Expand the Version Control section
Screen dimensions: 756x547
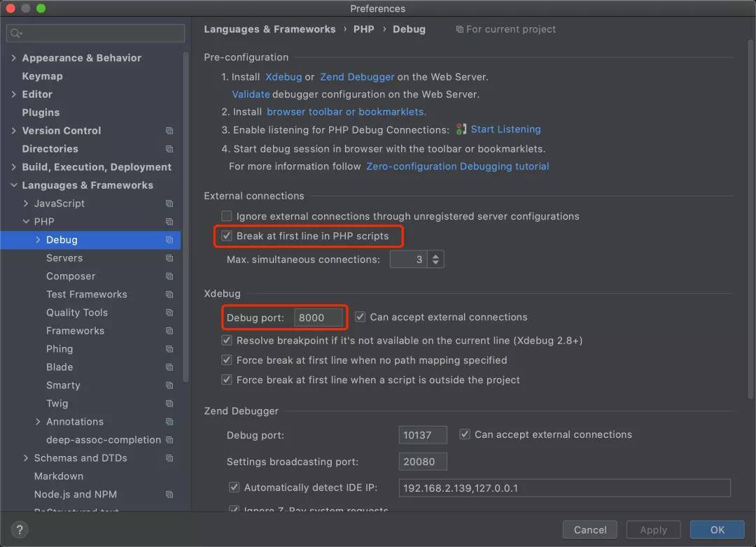coord(13,131)
